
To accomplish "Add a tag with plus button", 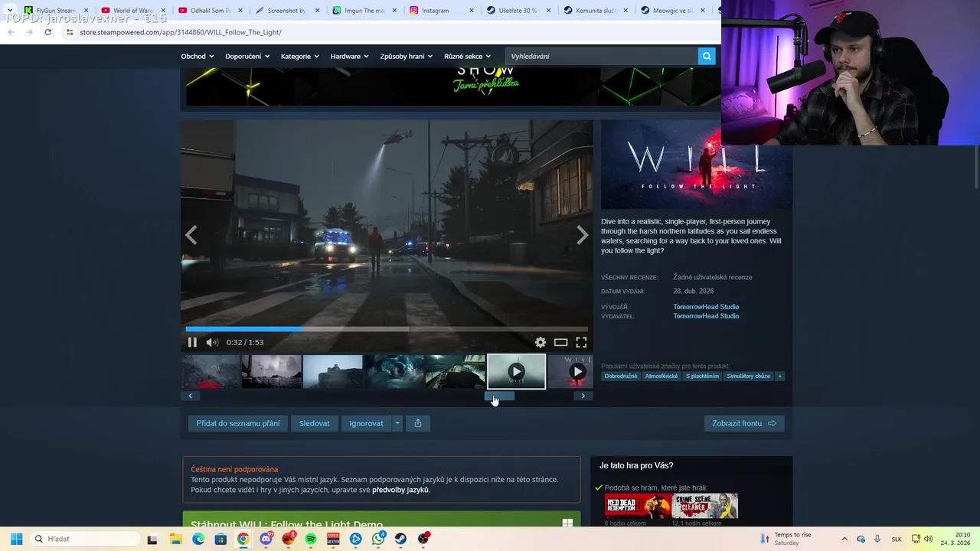I will (780, 376).
